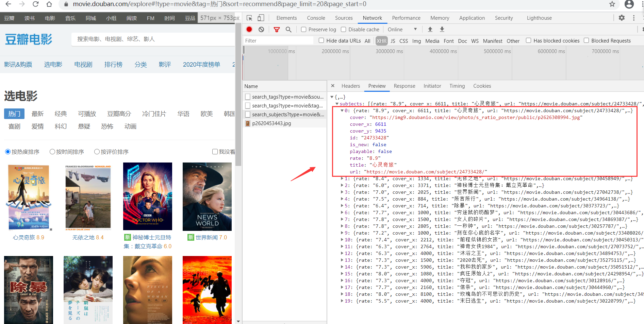Open DevTools more options menu
Image resolution: width=644 pixels, height=324 pixels.
click(634, 18)
